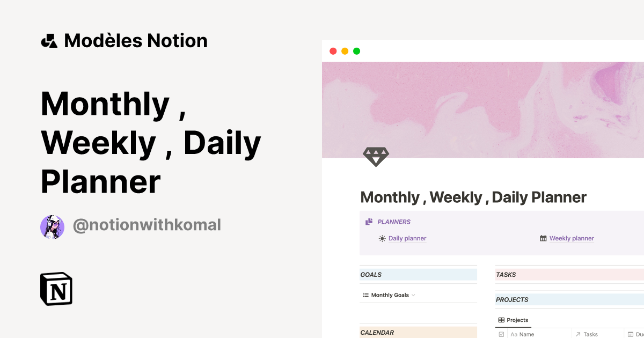Click the table icon next to Projects view
The width and height of the screenshot is (644, 338).
(x=501, y=320)
